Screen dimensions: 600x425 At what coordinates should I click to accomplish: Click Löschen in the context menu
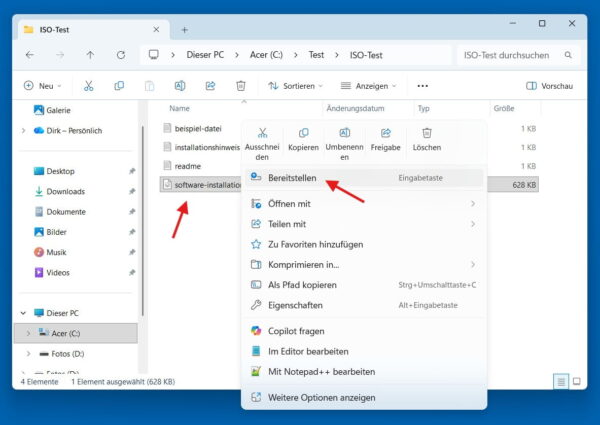tap(427, 140)
